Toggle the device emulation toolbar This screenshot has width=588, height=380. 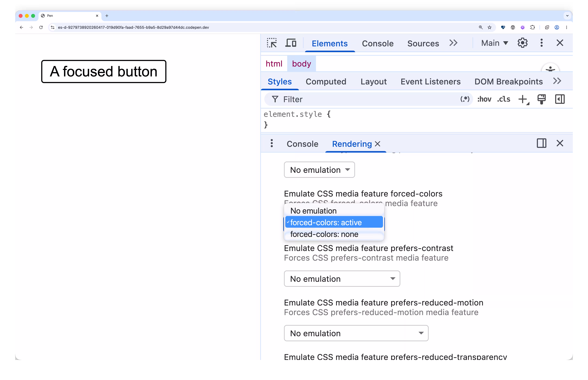[291, 43]
